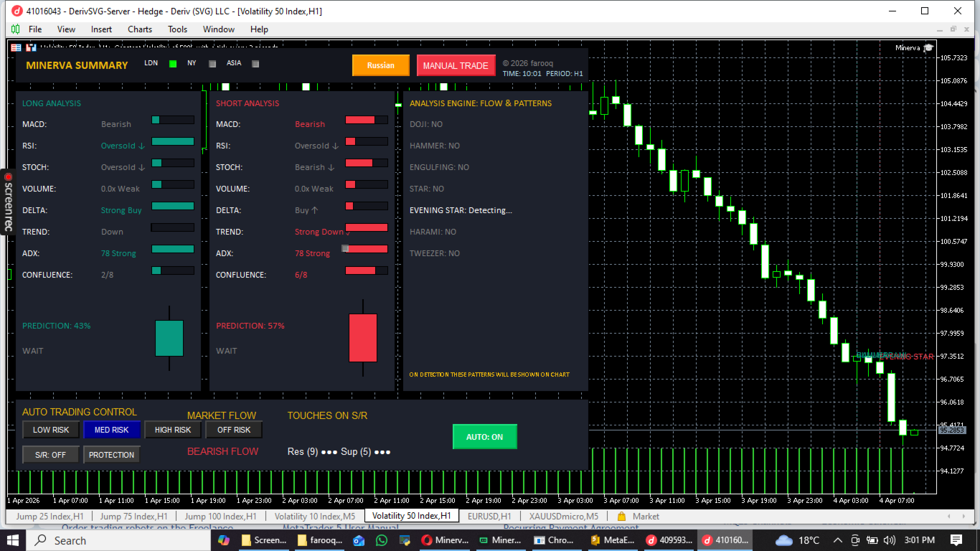The height and width of the screenshot is (551, 980).
Task: Click the red bearish candle prediction graphic
Action: pos(363,337)
